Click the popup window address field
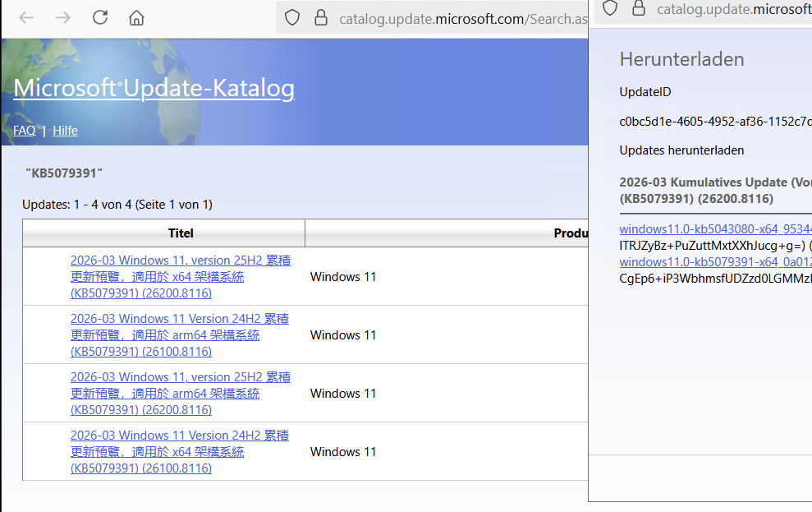The height and width of the screenshot is (512, 812). (x=732, y=9)
